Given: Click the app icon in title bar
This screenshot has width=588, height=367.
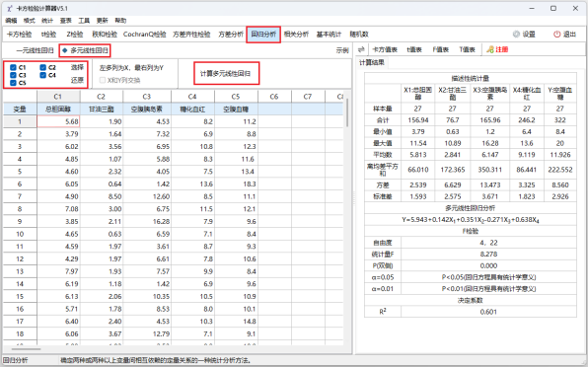Looking at the screenshot, I should pyautogui.click(x=10, y=8).
